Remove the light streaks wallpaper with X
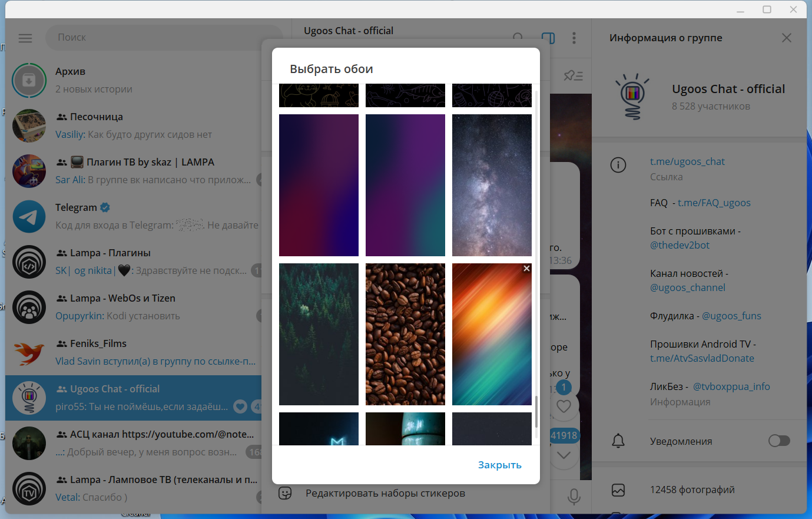The height and width of the screenshot is (519, 812). point(526,269)
